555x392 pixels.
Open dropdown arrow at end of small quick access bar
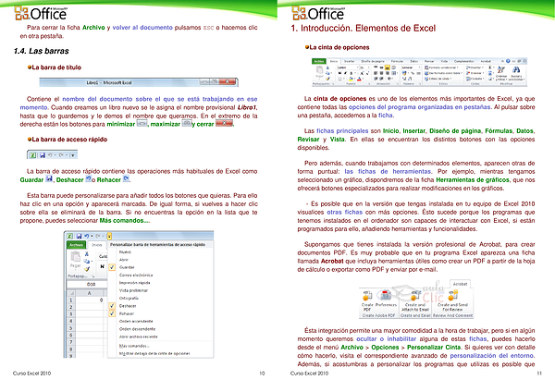pos(73,155)
